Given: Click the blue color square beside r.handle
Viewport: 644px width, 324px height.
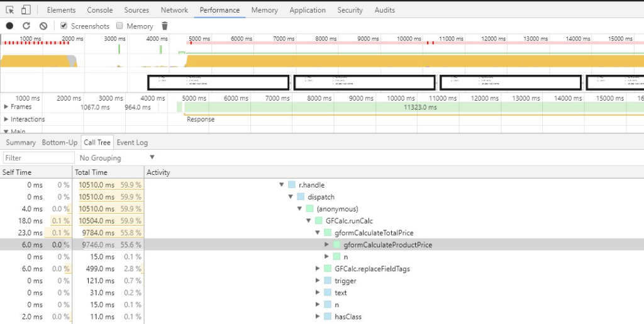Looking at the screenshot, I should point(291,185).
